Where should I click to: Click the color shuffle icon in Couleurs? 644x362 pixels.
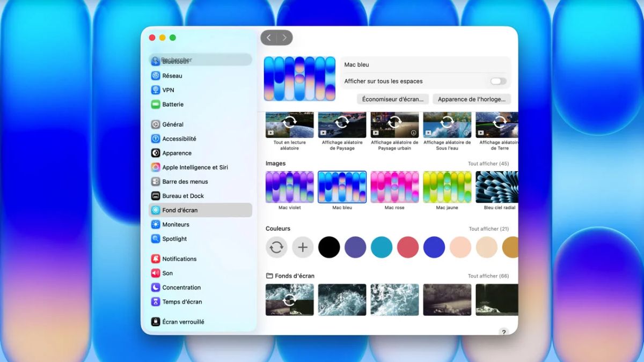[x=276, y=247]
